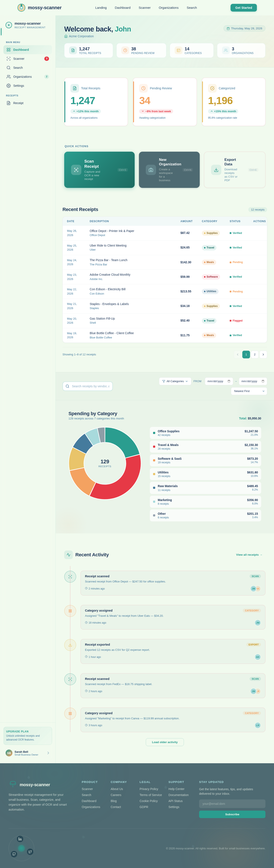Go to Organizations in top navigation
The image size is (274, 868).
[169, 8]
